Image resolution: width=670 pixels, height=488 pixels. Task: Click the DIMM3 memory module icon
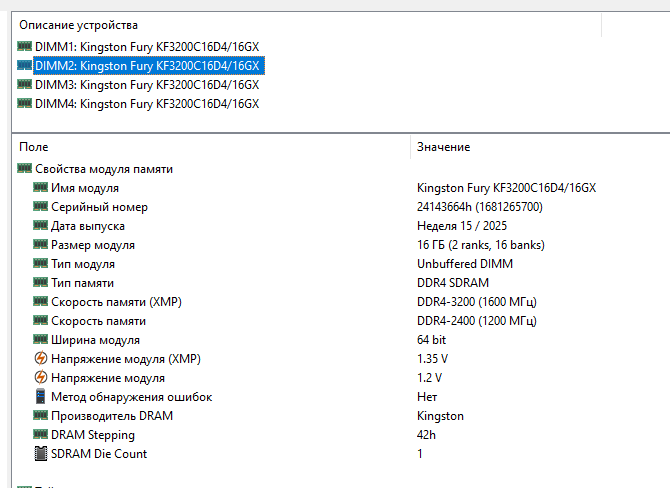pos(24,84)
